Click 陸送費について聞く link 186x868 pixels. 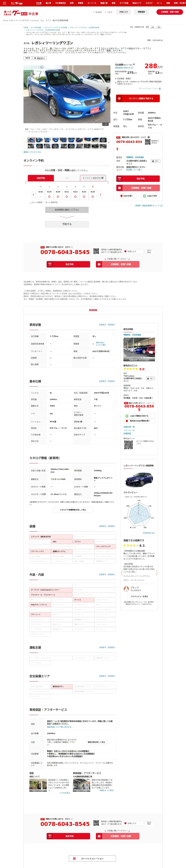coord(134,170)
